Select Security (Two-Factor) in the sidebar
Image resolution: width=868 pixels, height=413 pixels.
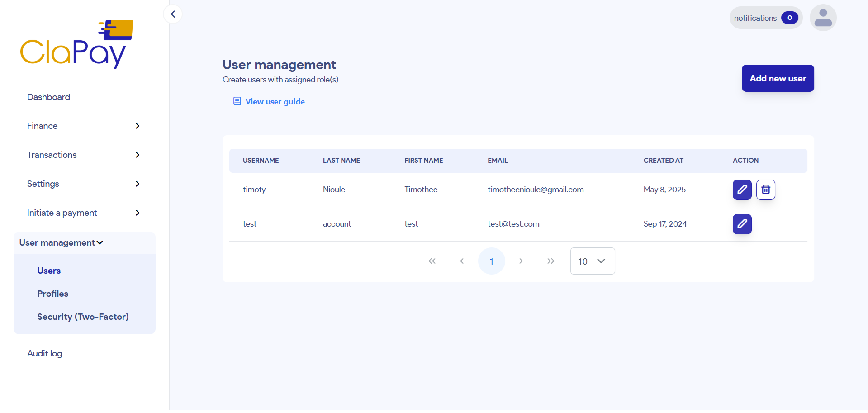tap(83, 317)
